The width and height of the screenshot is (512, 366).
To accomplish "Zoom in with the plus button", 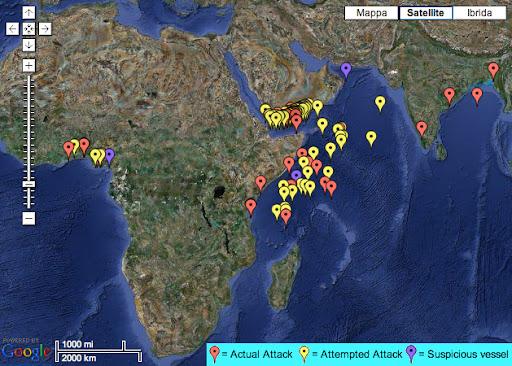I will 29,65.
